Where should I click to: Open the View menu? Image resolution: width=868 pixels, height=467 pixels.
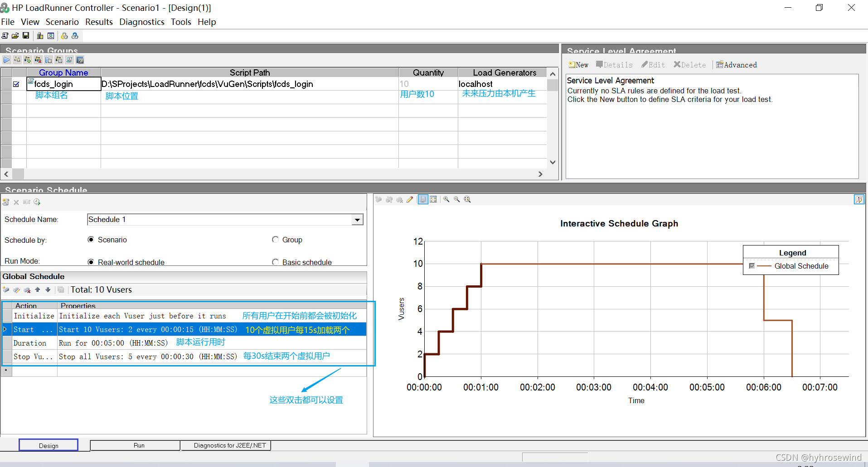coord(30,22)
